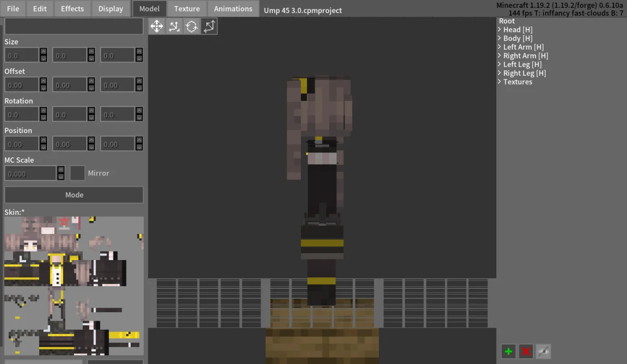Click the character model in the viewport

(x=320, y=191)
